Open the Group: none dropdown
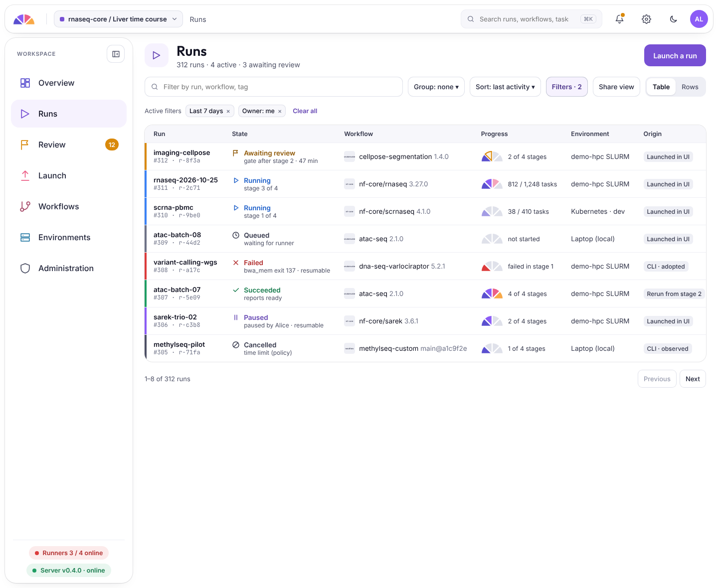The width and height of the screenshot is (718, 588). [x=436, y=87]
